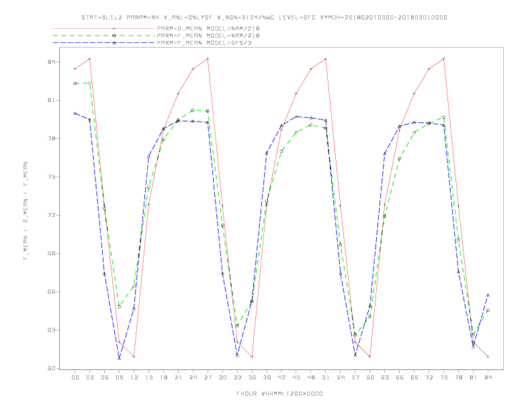This screenshot has width=532, height=411.
Task: Click the y-axis tick label 69
Action: pos(51,254)
